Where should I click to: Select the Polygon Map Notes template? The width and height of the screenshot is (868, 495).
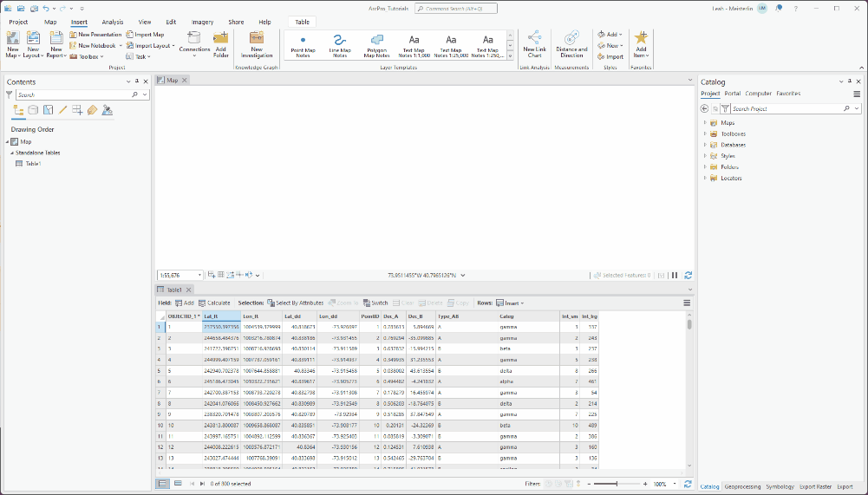[376, 45]
